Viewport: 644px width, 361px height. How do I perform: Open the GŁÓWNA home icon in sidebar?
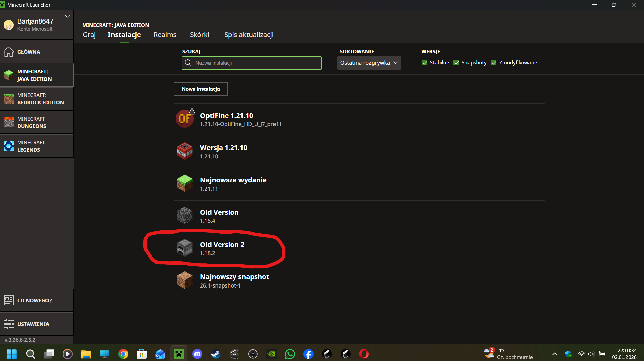9,52
